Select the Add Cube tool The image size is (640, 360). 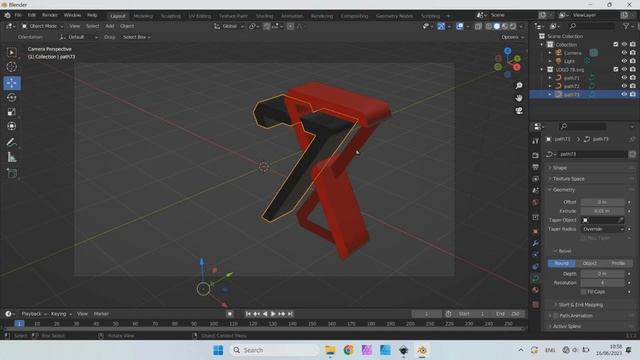click(11, 173)
